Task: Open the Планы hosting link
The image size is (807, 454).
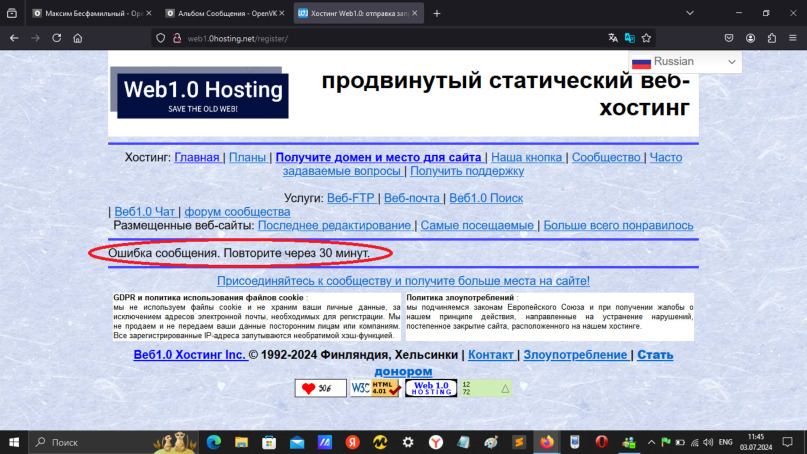Action: [247, 157]
